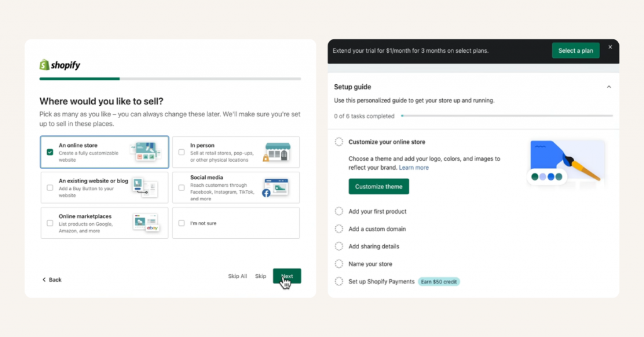
Task: Expand Add your first product task
Action: coord(377,211)
